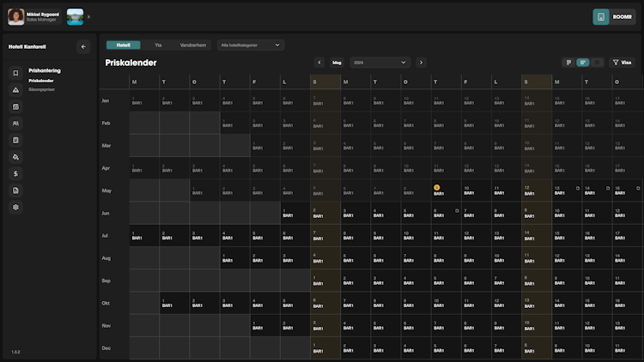
Task: Select the dark square view toggle
Action: click(x=597, y=63)
